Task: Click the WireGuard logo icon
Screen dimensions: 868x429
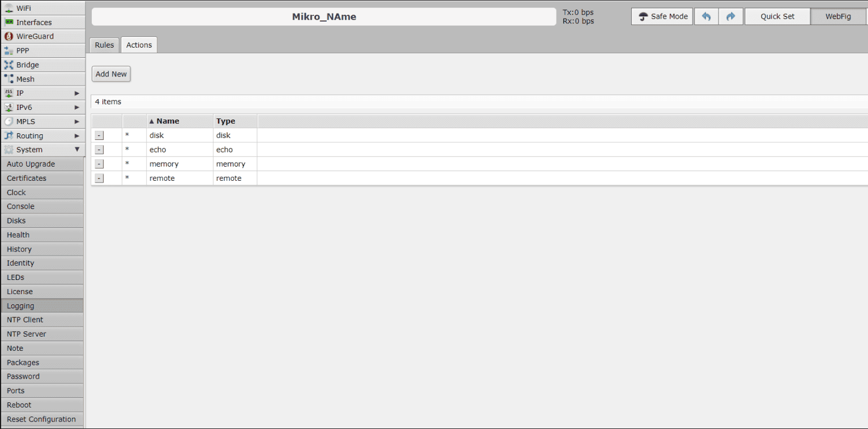Action: click(x=8, y=36)
